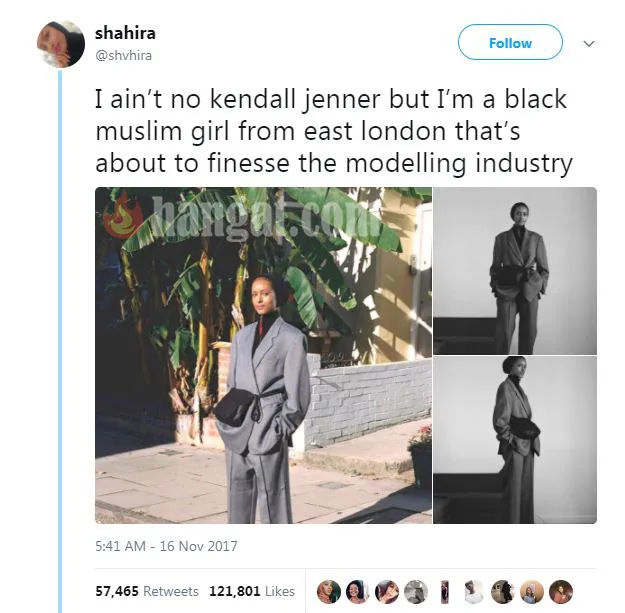
Task: Open shahira's profile picture
Action: coord(61,44)
